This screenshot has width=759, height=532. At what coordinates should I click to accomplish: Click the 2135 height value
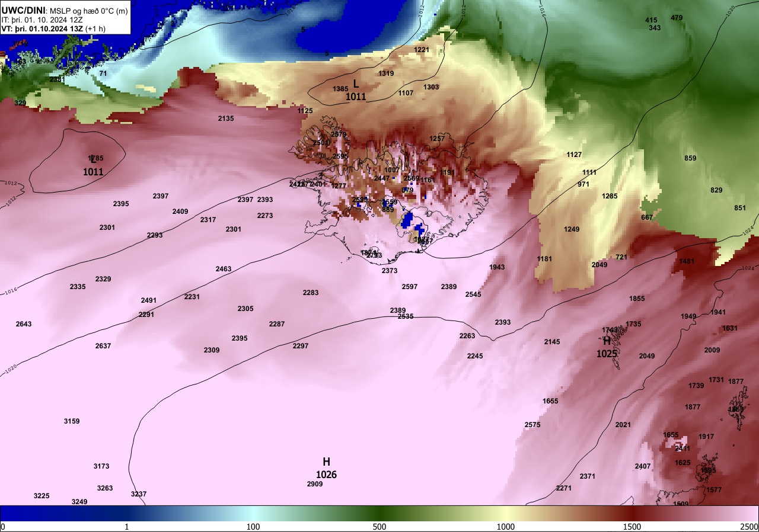point(226,118)
